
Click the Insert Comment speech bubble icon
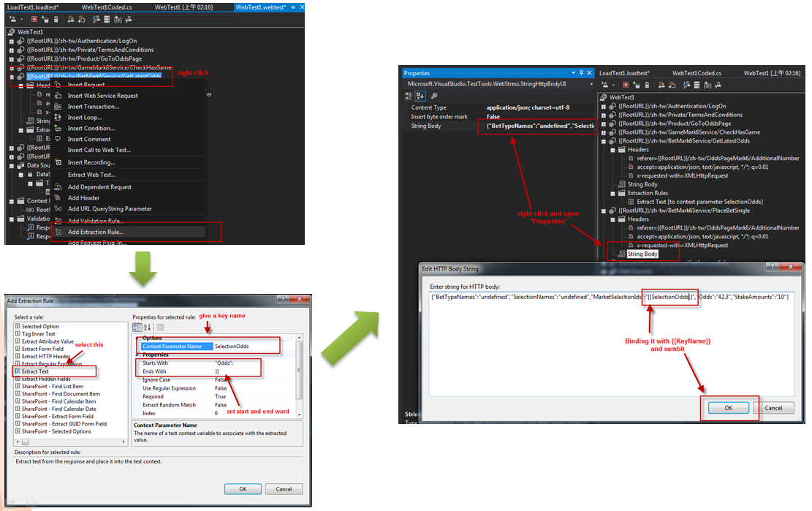[x=58, y=139]
